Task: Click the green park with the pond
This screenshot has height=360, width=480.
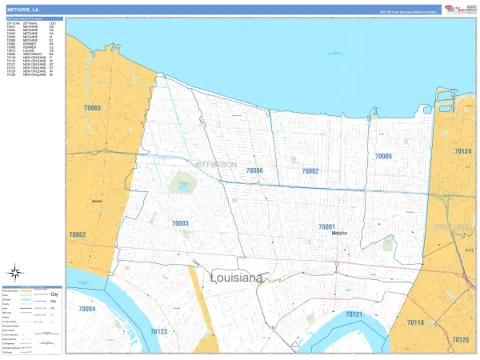Action: click(182, 183)
